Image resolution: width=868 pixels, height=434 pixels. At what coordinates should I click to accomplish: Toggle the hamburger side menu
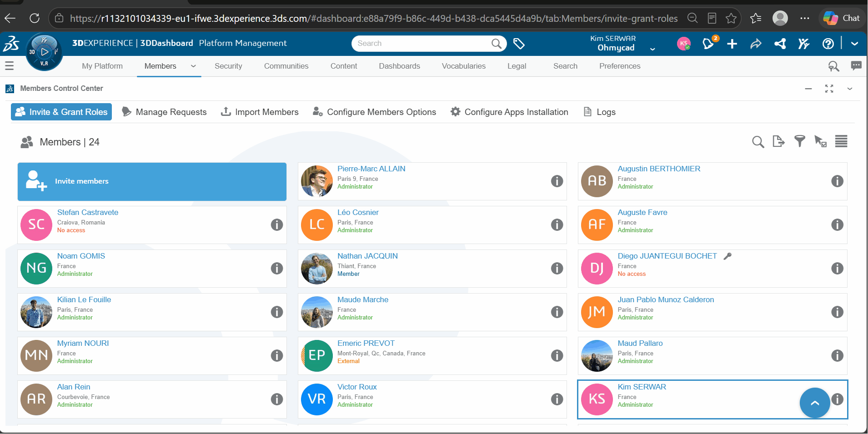[9, 66]
